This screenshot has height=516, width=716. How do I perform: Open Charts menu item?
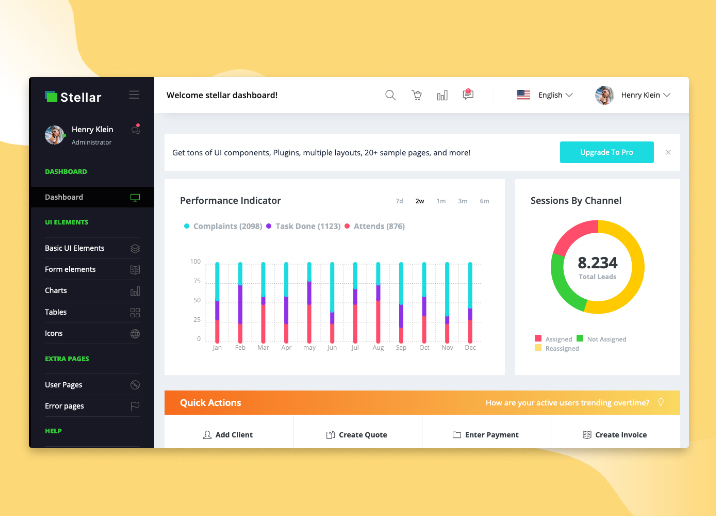tap(92, 291)
